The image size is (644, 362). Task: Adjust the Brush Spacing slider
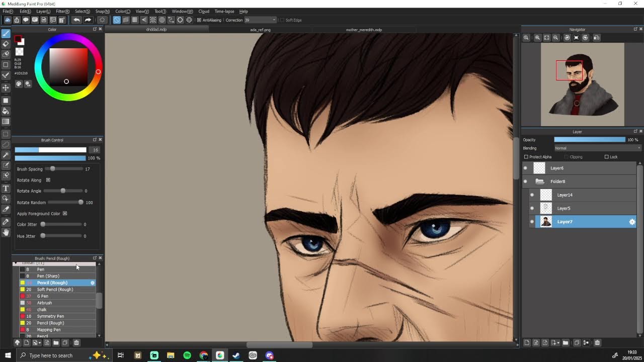point(64,169)
